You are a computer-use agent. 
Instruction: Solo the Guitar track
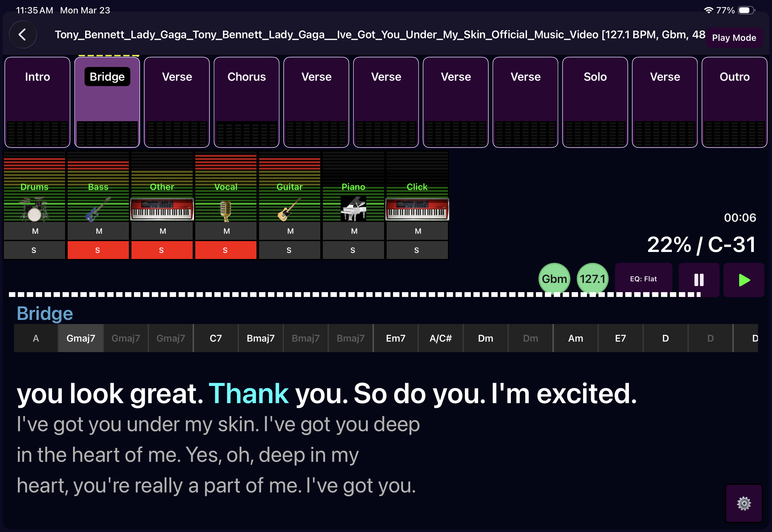(289, 250)
